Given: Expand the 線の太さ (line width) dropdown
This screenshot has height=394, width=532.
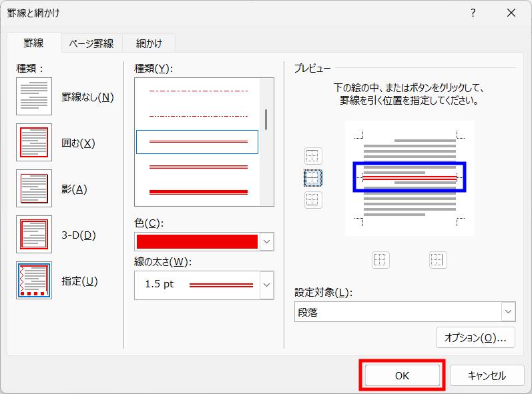Looking at the screenshot, I should pos(266,285).
